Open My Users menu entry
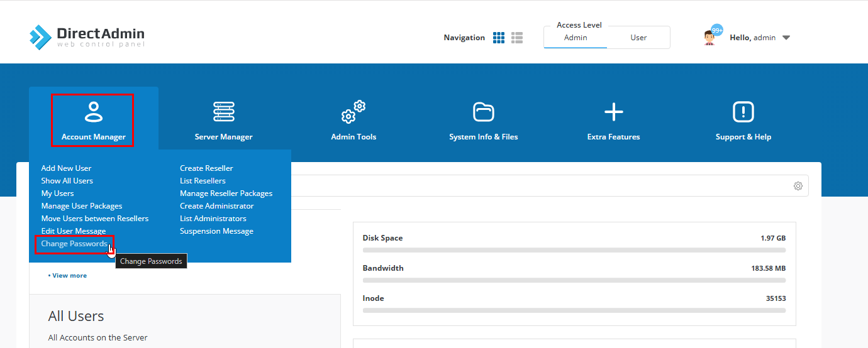 57,193
